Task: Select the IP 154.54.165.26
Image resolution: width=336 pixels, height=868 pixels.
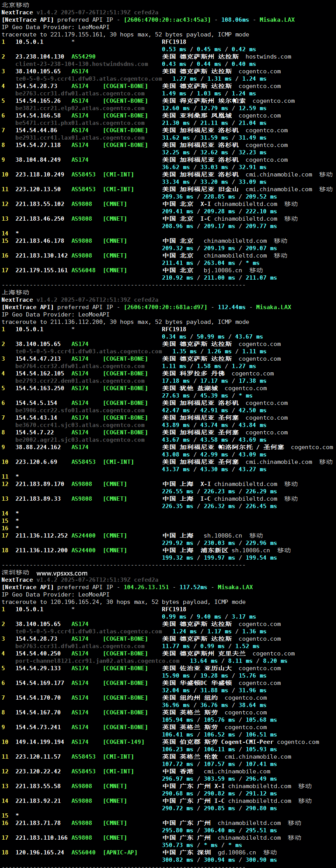Action: 38,101
